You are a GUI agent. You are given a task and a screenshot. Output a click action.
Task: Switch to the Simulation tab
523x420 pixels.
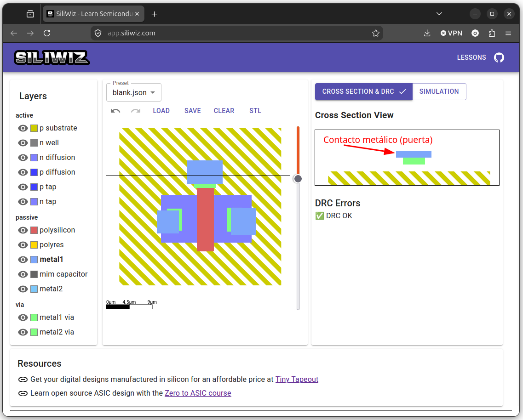[x=439, y=91]
